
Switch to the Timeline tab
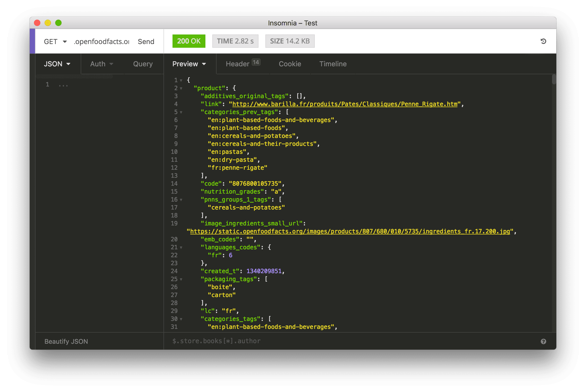point(333,64)
